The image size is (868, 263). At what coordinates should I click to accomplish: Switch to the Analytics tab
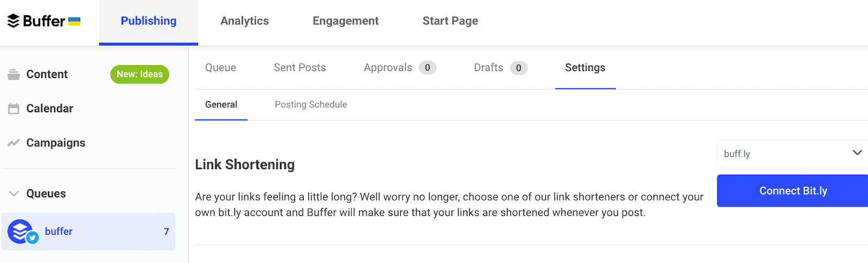point(245,21)
